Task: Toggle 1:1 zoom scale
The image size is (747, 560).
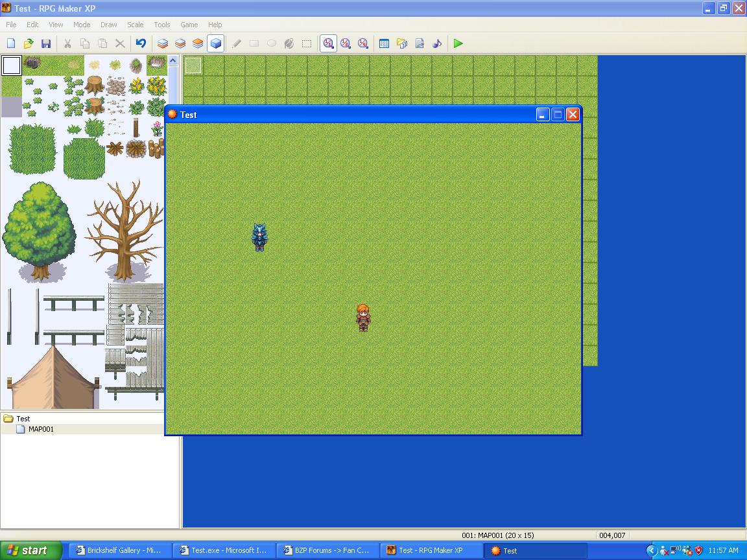Action: coord(328,43)
